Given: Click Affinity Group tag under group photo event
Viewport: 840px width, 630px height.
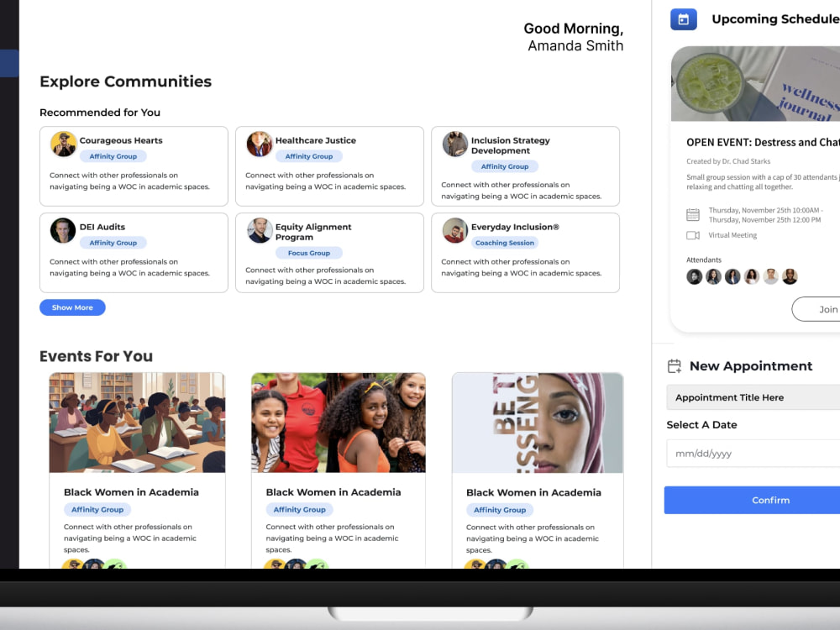Looking at the screenshot, I should [x=300, y=510].
